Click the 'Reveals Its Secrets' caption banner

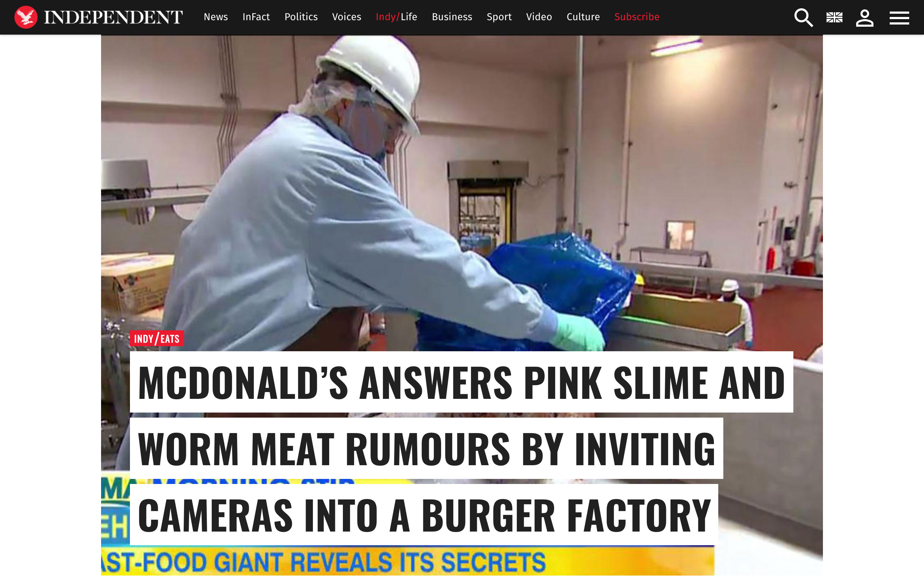(x=407, y=562)
